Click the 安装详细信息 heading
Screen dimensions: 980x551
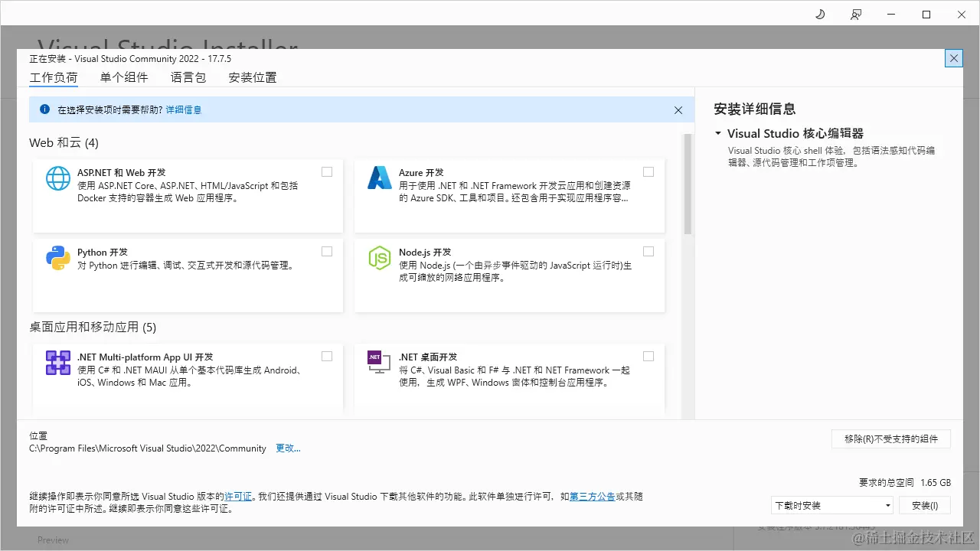click(x=754, y=109)
